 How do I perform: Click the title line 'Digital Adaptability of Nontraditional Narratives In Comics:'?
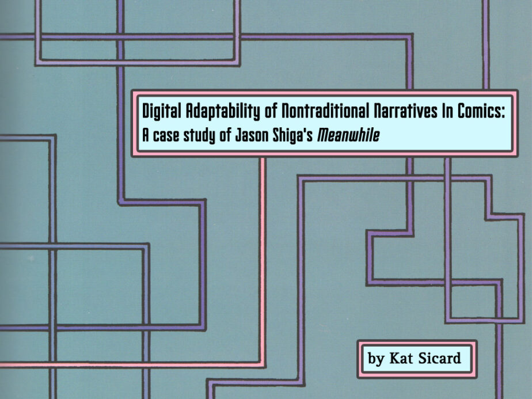(x=324, y=111)
